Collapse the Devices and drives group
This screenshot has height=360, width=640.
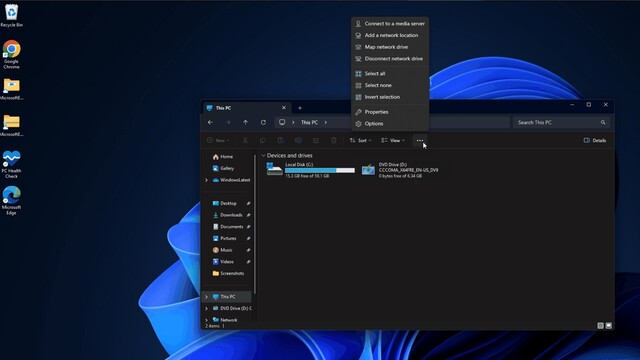pos(263,156)
